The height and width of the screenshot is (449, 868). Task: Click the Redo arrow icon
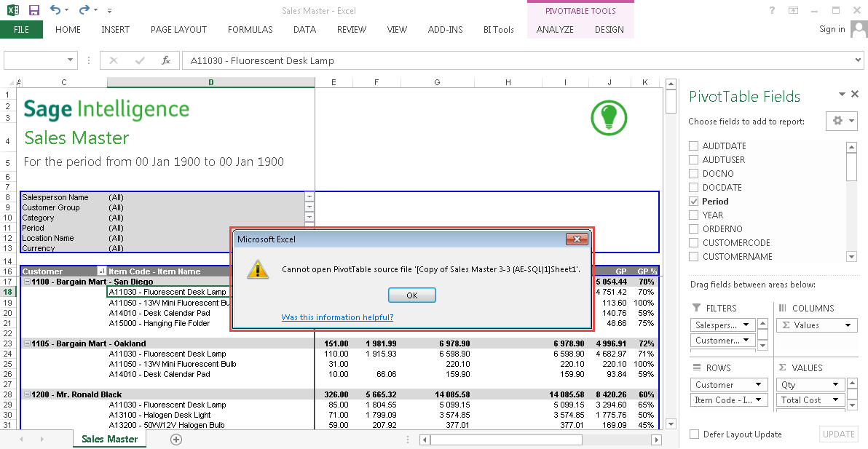click(x=84, y=10)
